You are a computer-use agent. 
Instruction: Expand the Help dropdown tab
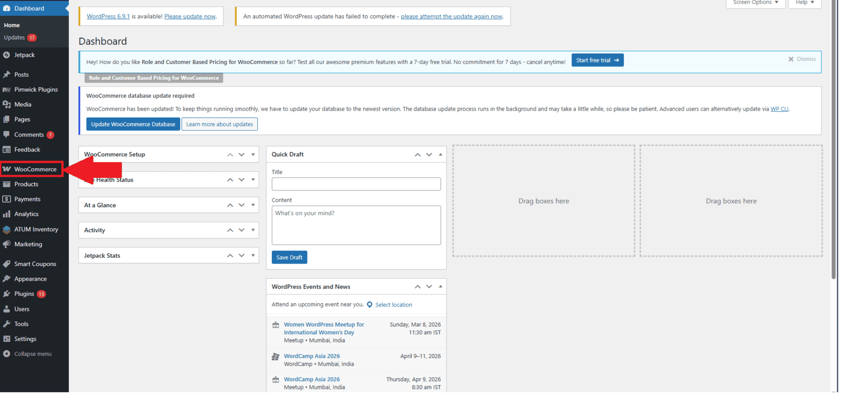point(805,3)
